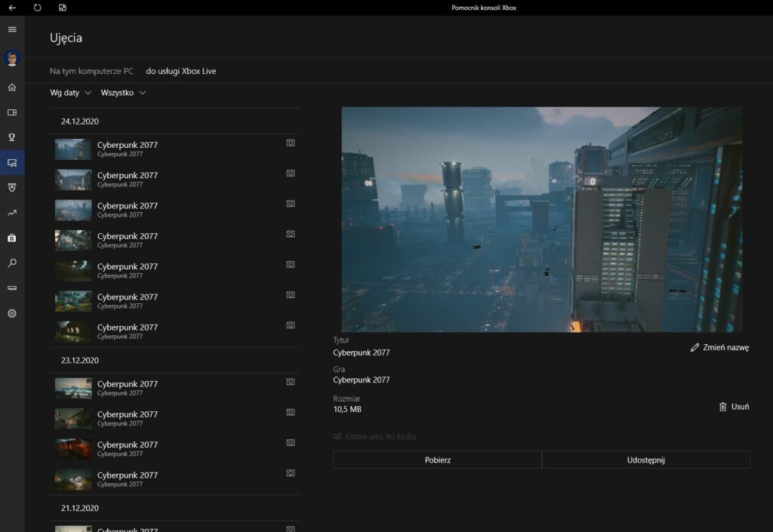Open Achievements trophy icon
Viewport: 773px width, 532px height.
pos(12,137)
